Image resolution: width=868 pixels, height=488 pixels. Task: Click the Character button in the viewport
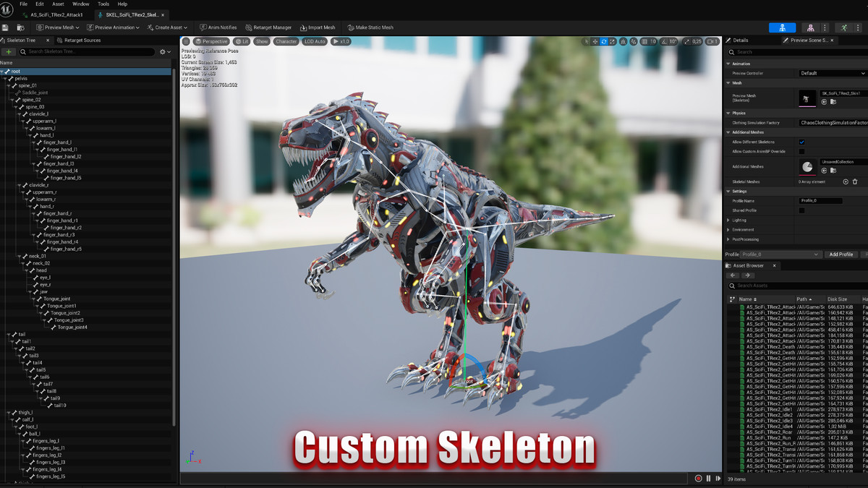click(x=286, y=41)
